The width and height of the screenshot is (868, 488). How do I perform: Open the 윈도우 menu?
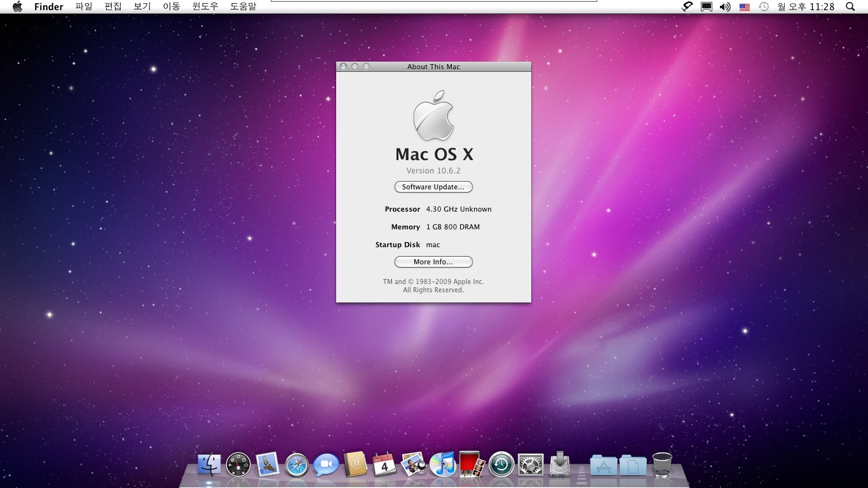205,6
